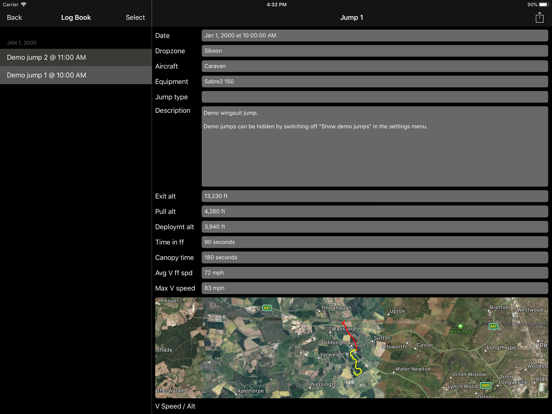The height and width of the screenshot is (414, 552).
Task: Tap Select in the Log Book header
Action: [135, 17]
